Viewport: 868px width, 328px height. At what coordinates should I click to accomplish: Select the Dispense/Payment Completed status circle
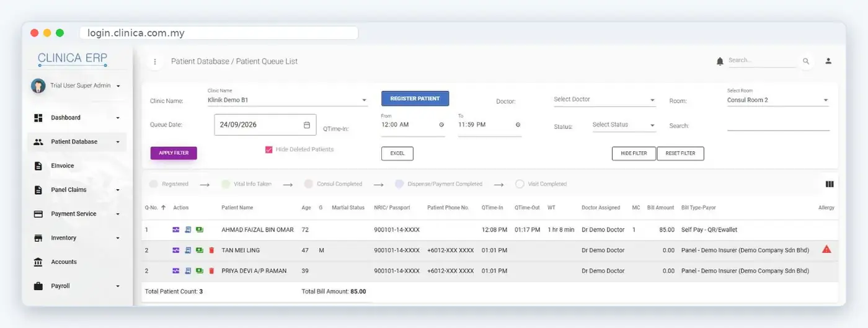point(399,184)
